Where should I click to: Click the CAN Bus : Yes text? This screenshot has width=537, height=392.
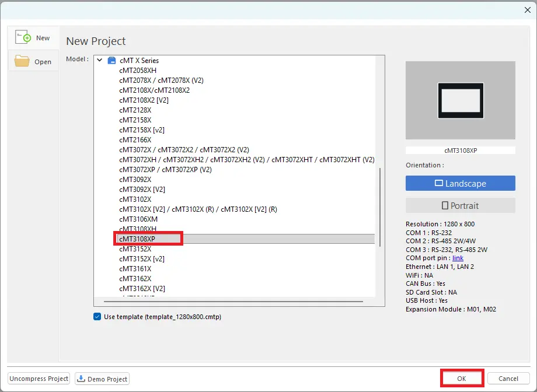click(x=426, y=283)
